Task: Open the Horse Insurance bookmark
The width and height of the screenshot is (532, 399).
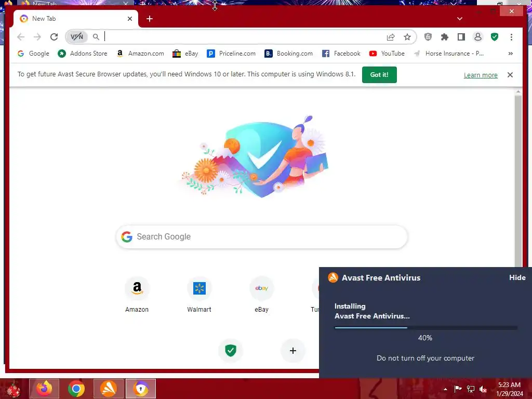Action: coord(448,54)
